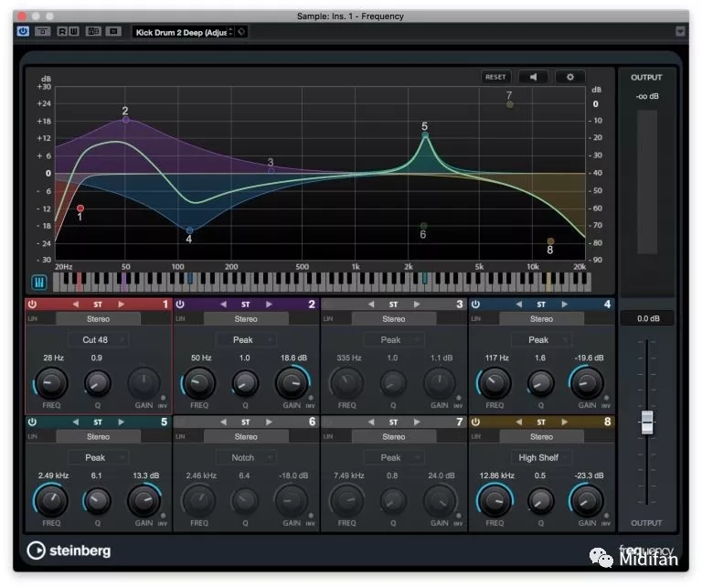The height and width of the screenshot is (588, 702).
Task: Click next arrow beside ST on band 6
Action: click(269, 422)
